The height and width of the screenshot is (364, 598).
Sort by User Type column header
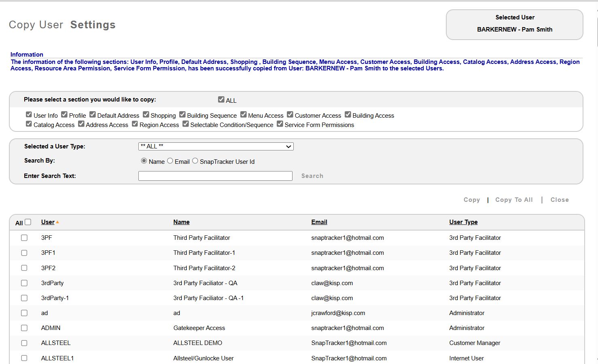[x=463, y=222]
